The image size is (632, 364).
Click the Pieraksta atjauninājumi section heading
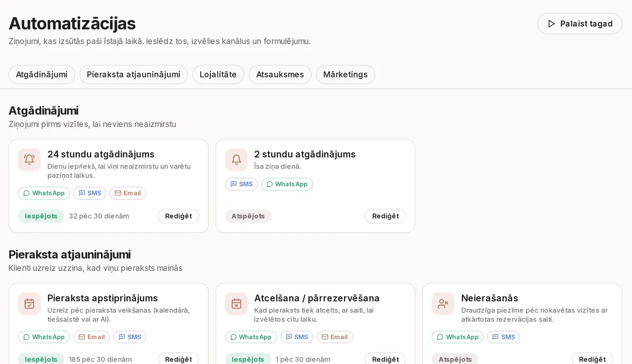(70, 254)
